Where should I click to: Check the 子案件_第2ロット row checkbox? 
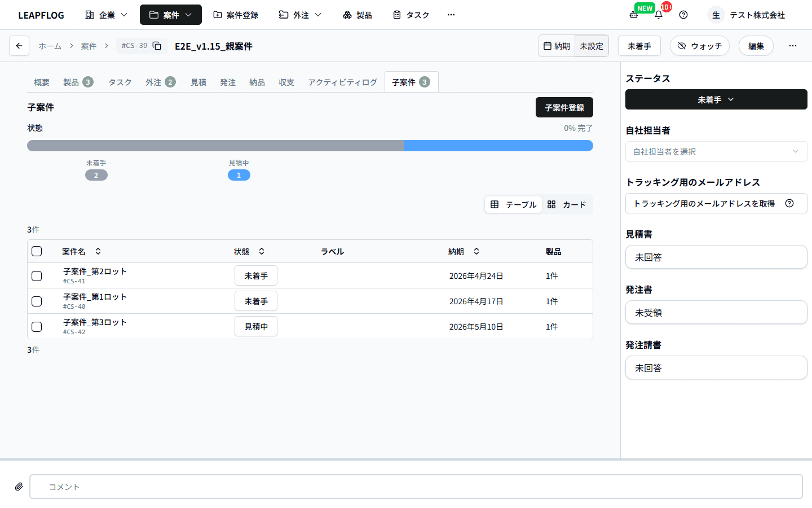[37, 276]
